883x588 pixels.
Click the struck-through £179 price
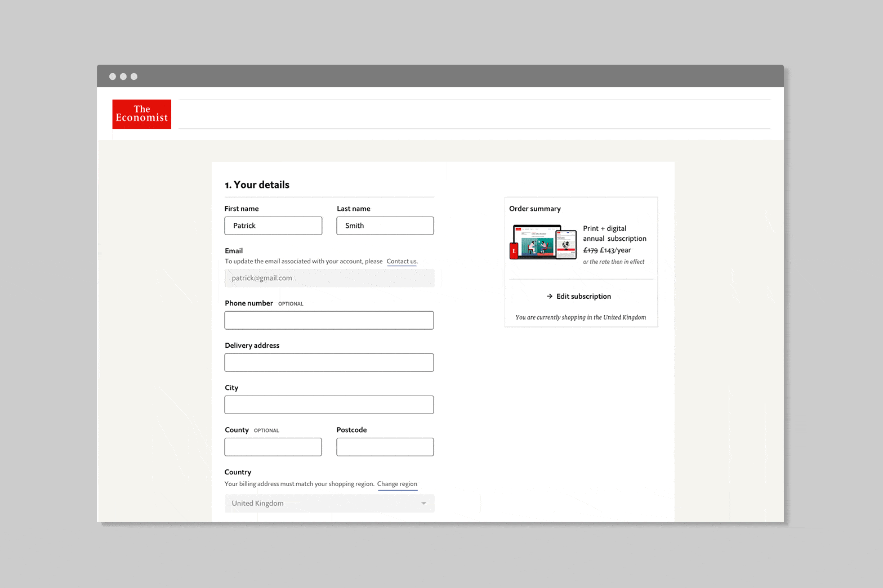click(590, 250)
